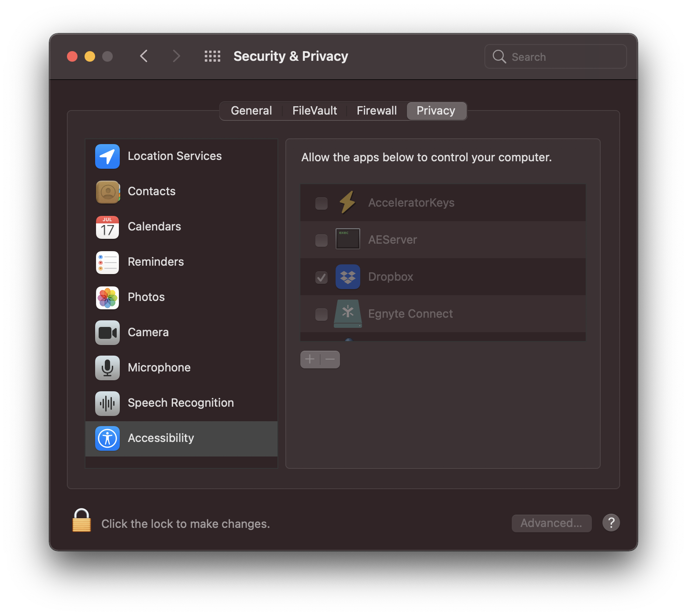Click the Show All grid icon

(212, 56)
